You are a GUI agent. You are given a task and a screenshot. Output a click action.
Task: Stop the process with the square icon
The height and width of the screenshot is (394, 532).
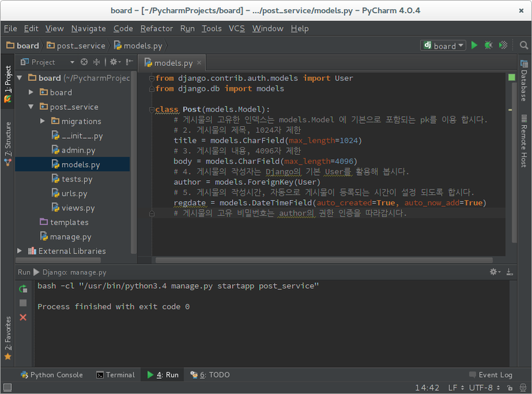23,303
